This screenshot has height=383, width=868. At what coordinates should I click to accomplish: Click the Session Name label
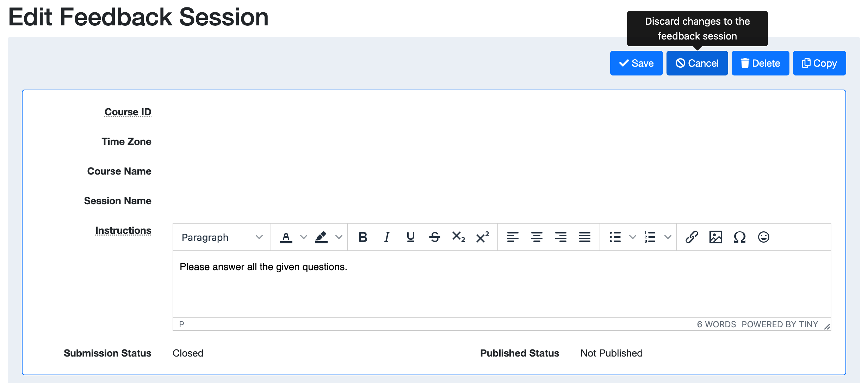[118, 201]
